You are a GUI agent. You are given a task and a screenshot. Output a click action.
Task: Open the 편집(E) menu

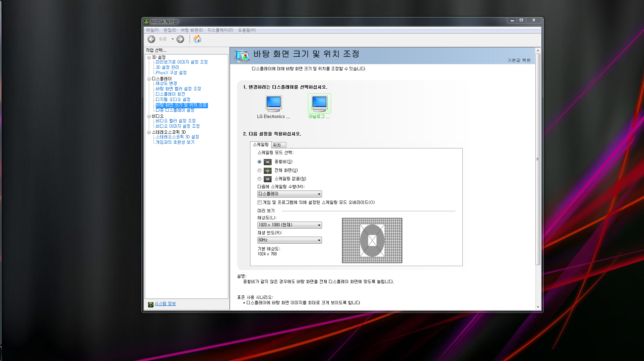pos(170,30)
